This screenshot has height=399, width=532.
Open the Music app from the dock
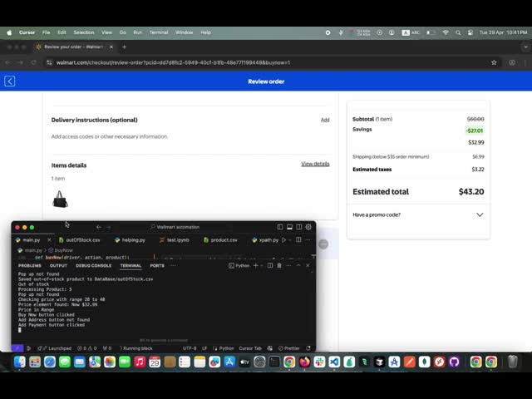140,362
